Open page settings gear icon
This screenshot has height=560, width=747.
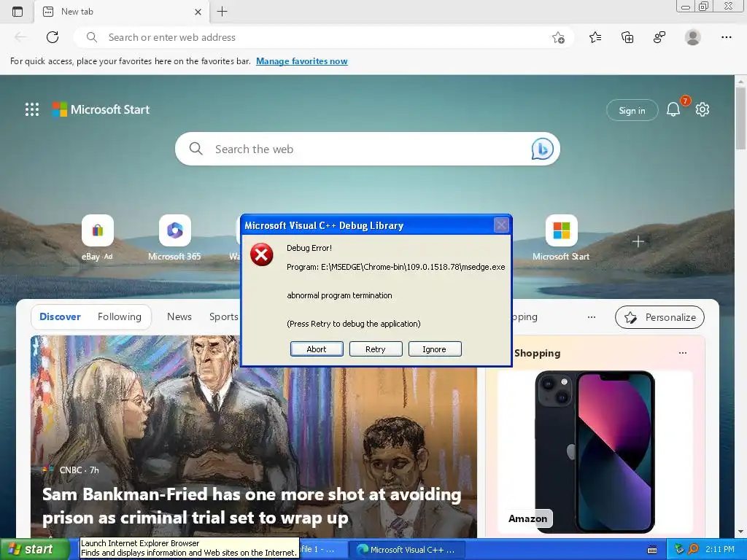[703, 109]
